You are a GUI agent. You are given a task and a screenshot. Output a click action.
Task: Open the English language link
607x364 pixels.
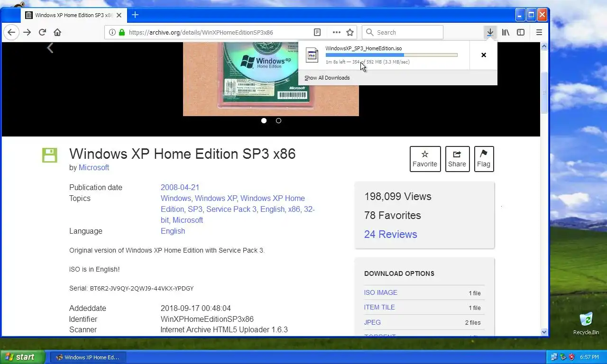click(x=173, y=231)
